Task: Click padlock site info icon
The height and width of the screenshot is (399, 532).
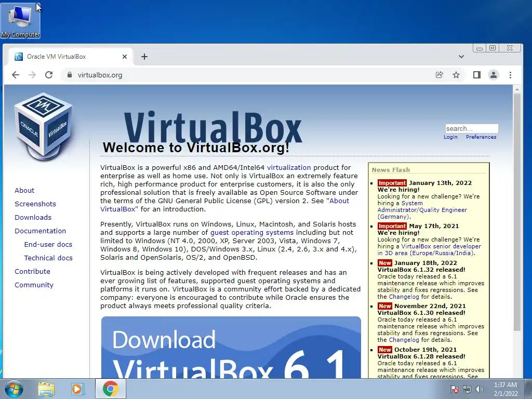Action: pos(70,75)
